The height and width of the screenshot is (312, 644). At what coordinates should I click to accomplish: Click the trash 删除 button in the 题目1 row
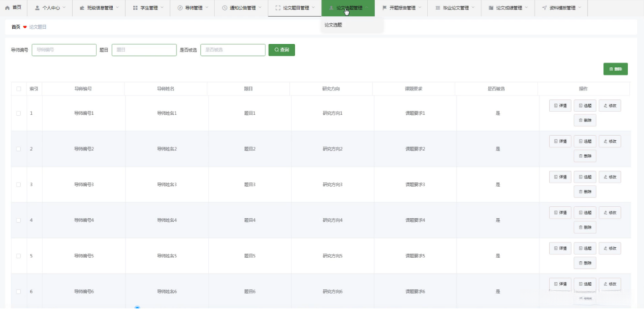tap(585, 120)
